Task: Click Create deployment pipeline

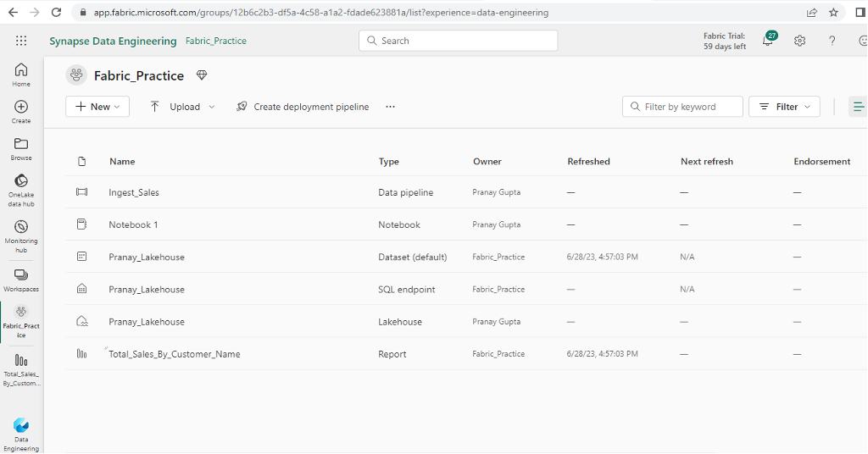Action: (x=303, y=107)
